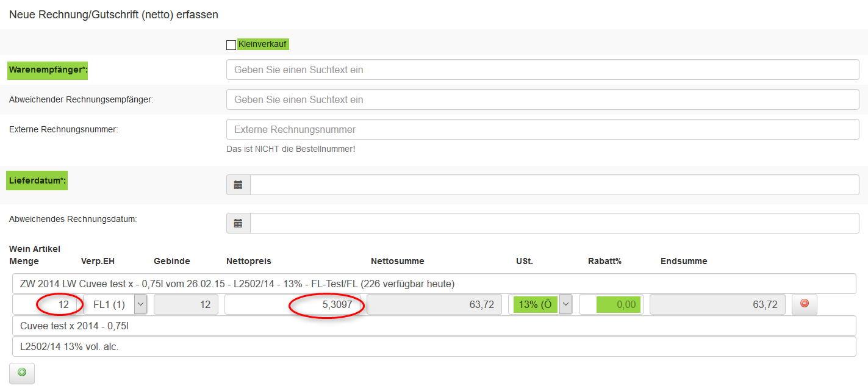Screen dimensions: 868x386
Task: Open the Abweichendes Rechnungsdatum calendar icon
Action: pyautogui.click(x=239, y=223)
